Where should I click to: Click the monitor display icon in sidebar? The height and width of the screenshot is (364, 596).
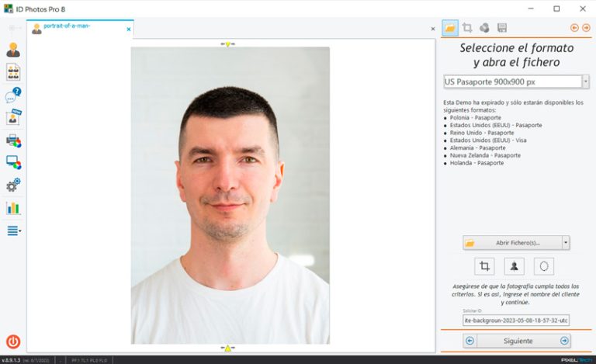(13, 162)
